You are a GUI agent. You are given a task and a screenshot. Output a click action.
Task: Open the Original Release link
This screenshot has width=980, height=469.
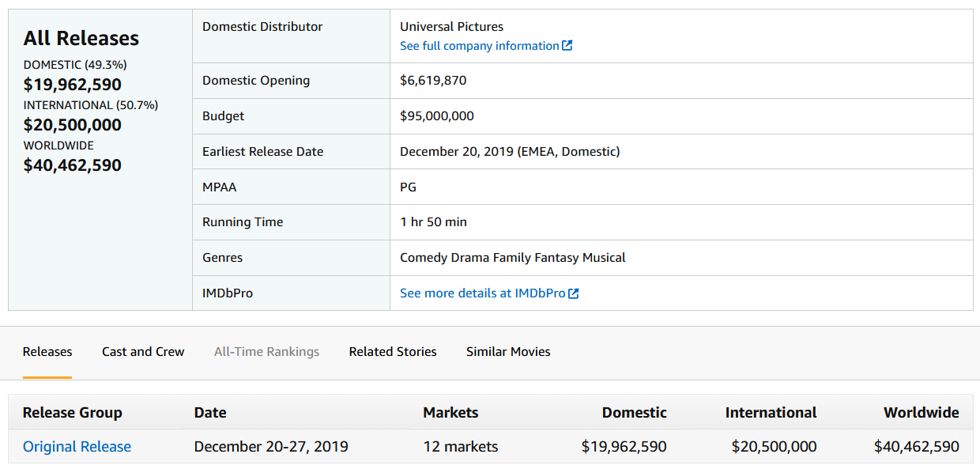(77, 447)
